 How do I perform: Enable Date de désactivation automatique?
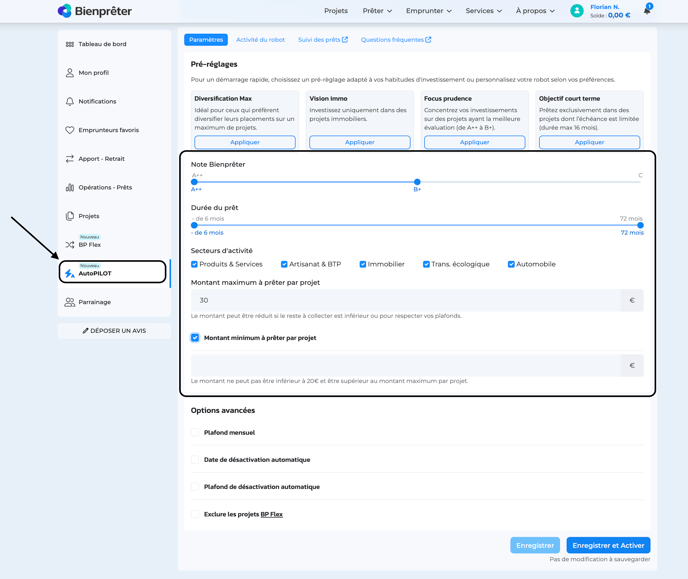(x=195, y=460)
